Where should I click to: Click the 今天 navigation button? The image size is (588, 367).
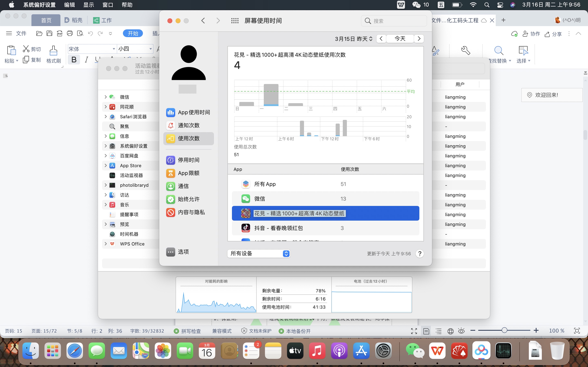[x=400, y=39]
